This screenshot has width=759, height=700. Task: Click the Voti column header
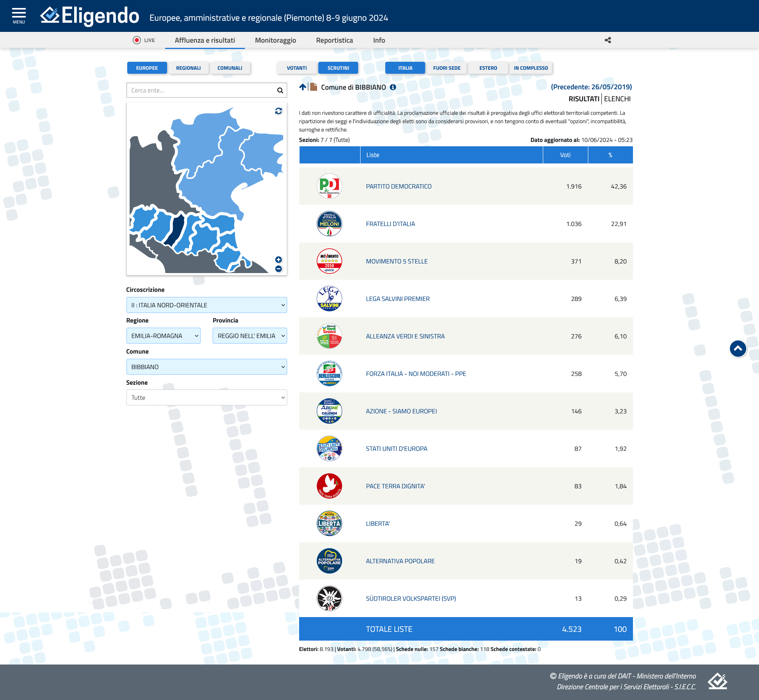(565, 155)
